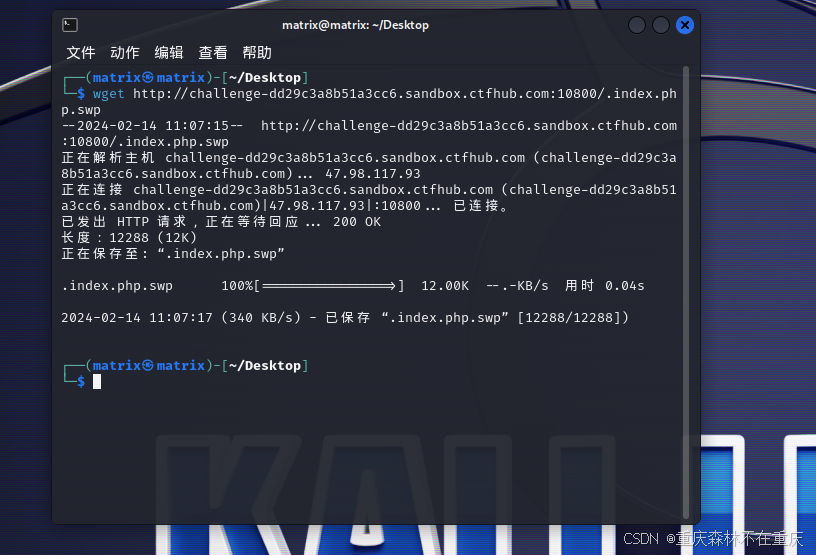The height and width of the screenshot is (555, 816).
Task: Click the wget command text
Action: point(108,94)
